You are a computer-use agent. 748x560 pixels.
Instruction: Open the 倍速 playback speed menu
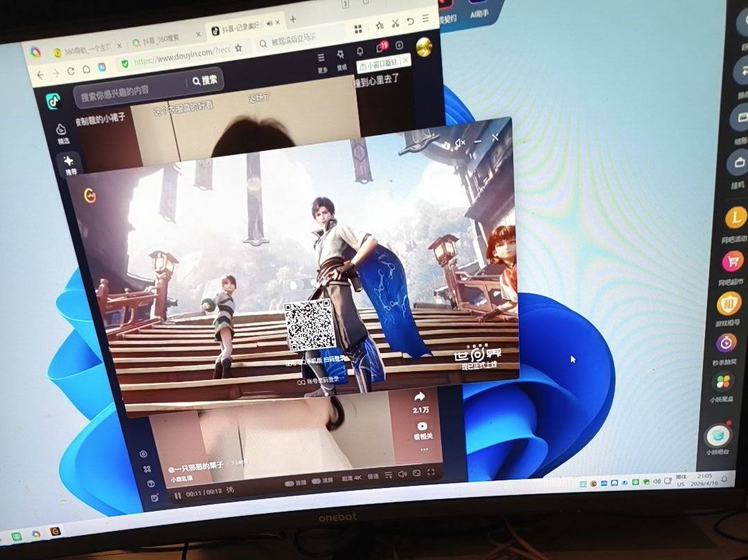point(373,477)
